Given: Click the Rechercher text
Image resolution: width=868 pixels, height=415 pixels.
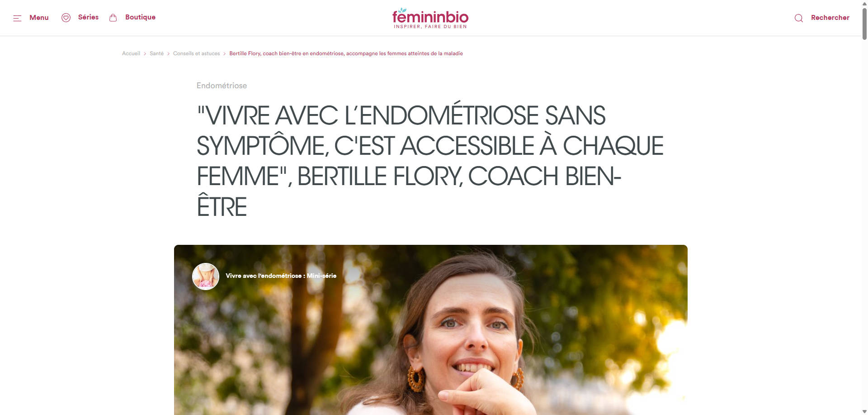Looking at the screenshot, I should pyautogui.click(x=830, y=18).
